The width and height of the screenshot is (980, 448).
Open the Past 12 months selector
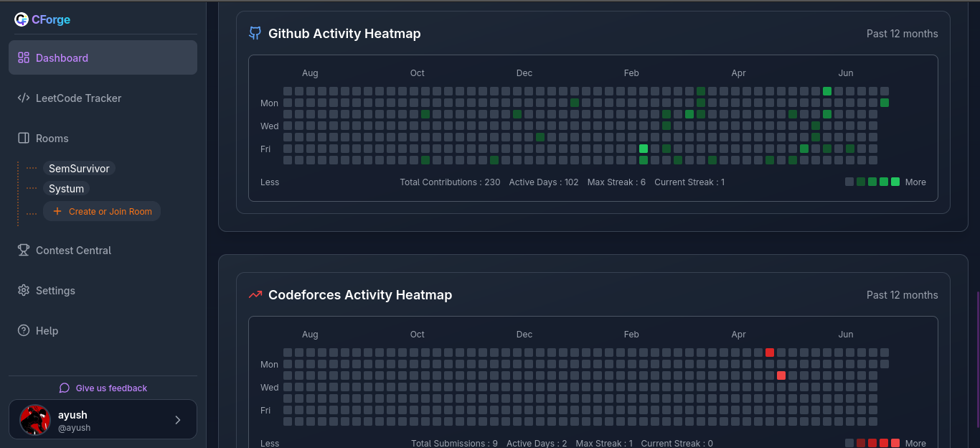902,33
